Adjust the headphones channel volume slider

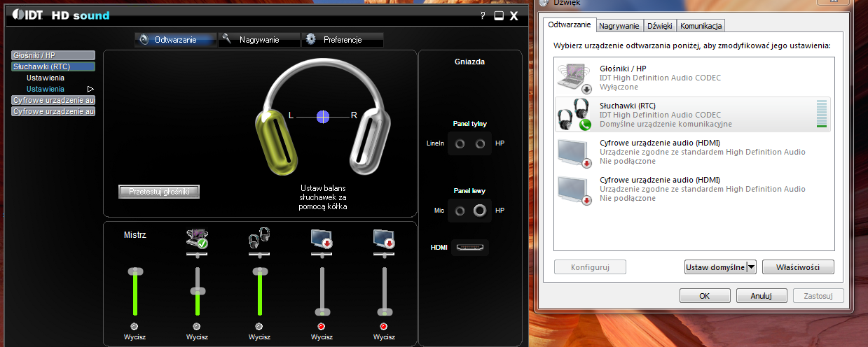click(260, 271)
